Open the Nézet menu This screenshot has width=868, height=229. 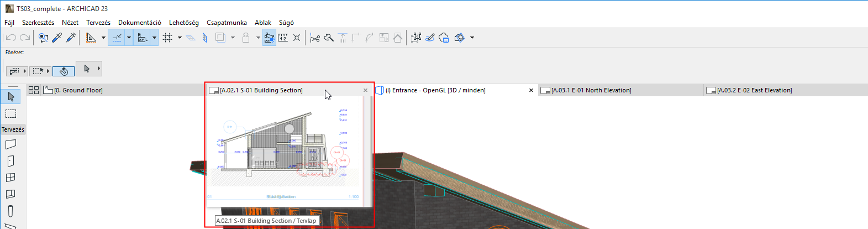click(70, 23)
